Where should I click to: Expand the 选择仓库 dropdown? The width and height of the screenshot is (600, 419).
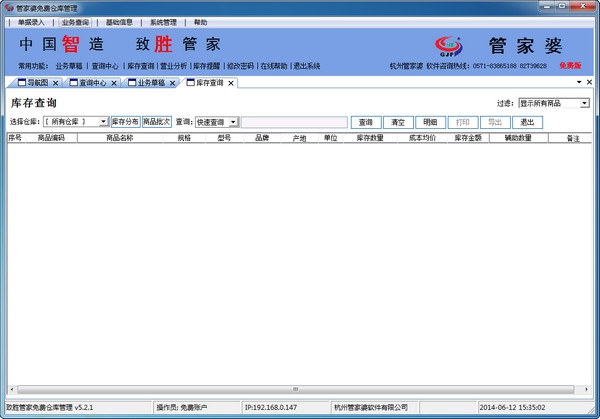(x=103, y=122)
